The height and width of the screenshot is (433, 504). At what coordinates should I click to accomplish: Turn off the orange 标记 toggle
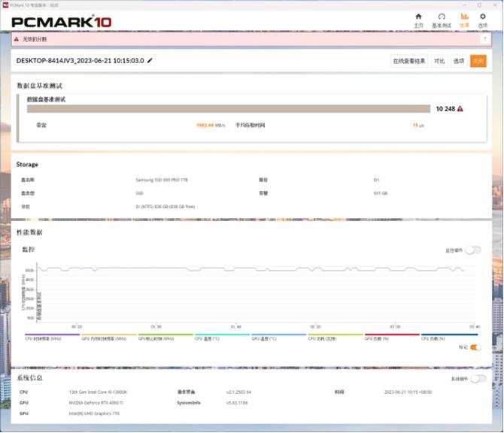pyautogui.click(x=475, y=347)
